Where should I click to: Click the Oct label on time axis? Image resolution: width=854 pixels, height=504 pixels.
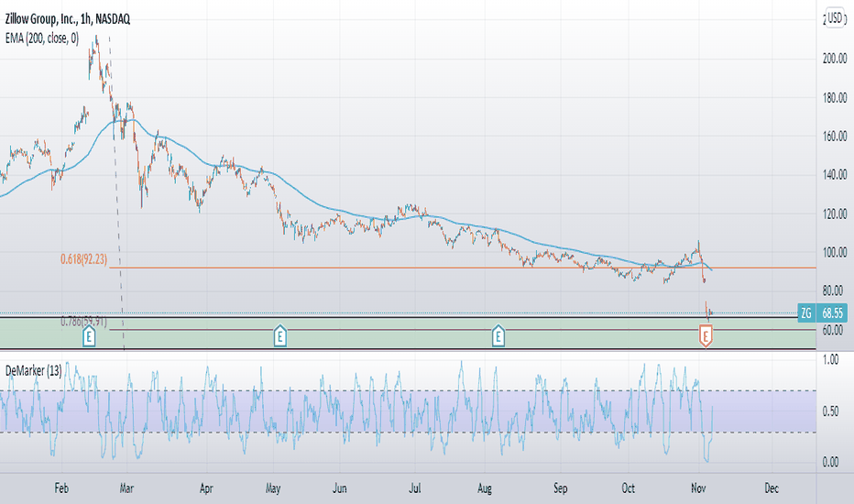click(628, 488)
